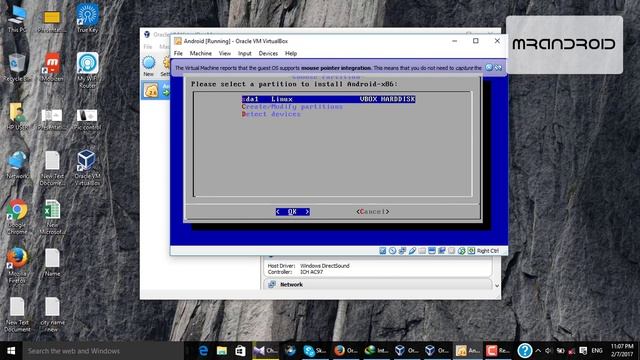Switch to the red recorder taskbar button

tap(498, 351)
